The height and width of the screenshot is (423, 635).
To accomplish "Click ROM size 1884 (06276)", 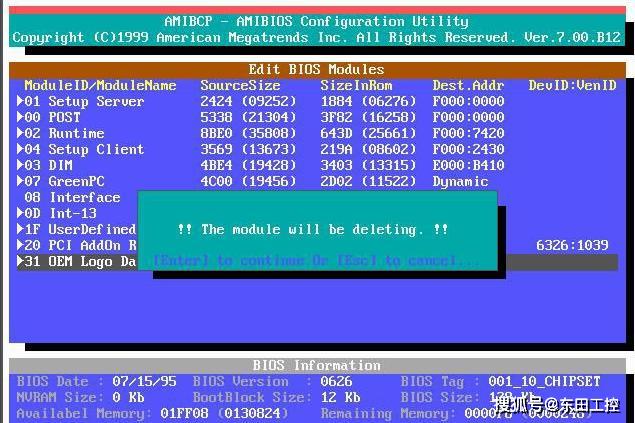I will click(x=369, y=101).
